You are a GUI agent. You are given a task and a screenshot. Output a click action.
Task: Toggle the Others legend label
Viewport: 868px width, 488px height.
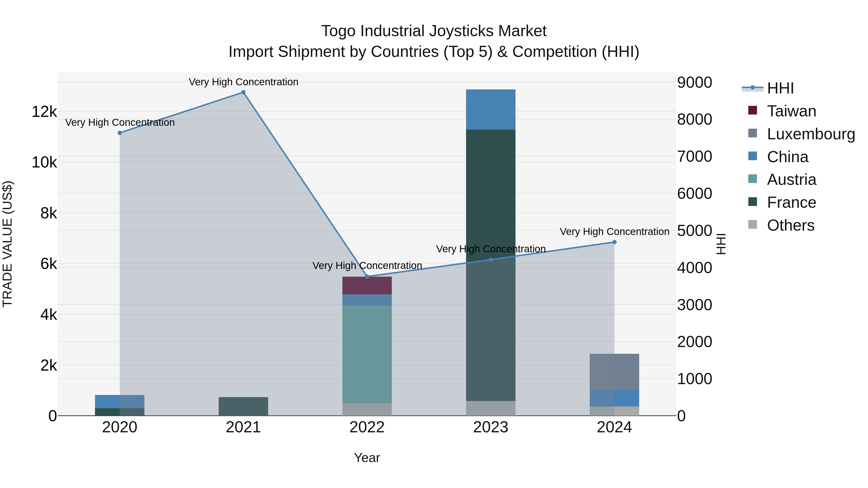pyautogui.click(x=791, y=225)
